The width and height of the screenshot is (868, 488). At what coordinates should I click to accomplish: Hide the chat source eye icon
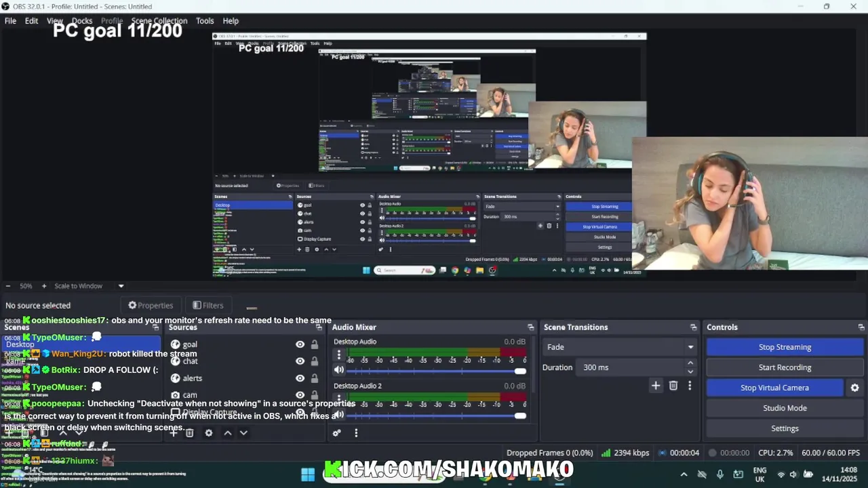[x=300, y=361]
